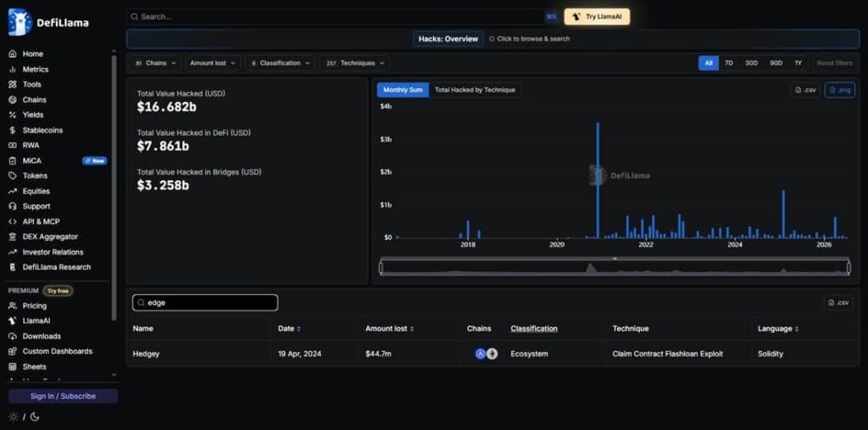Open the Techniques filter dropdown
868x430 pixels.
pyautogui.click(x=354, y=63)
